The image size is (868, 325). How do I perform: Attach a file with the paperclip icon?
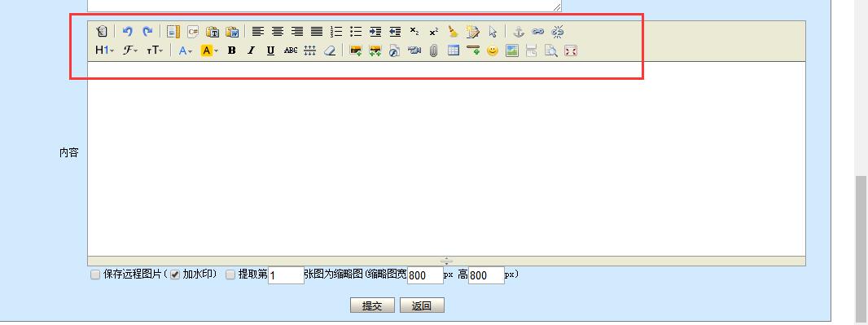434,51
